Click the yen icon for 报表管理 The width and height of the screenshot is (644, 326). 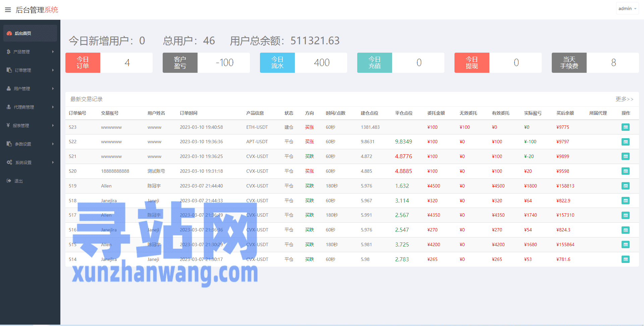8,125
